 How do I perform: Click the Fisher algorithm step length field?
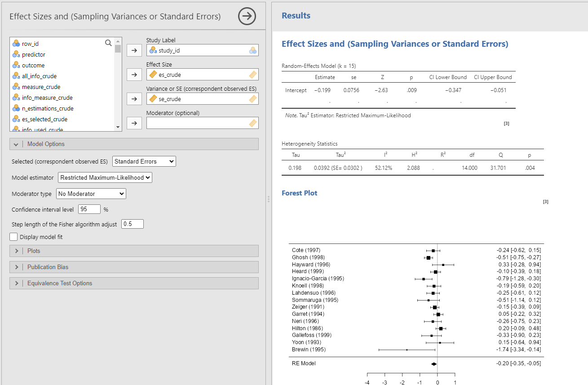(x=132, y=224)
